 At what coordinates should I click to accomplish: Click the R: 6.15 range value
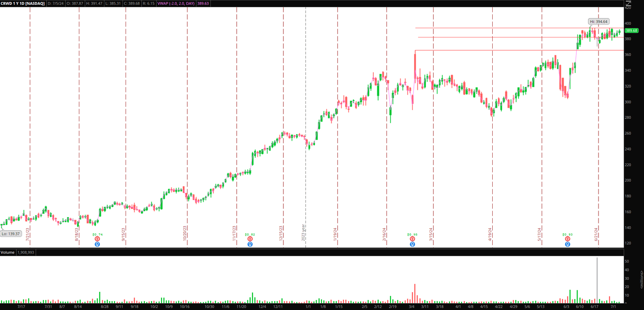[x=149, y=3]
